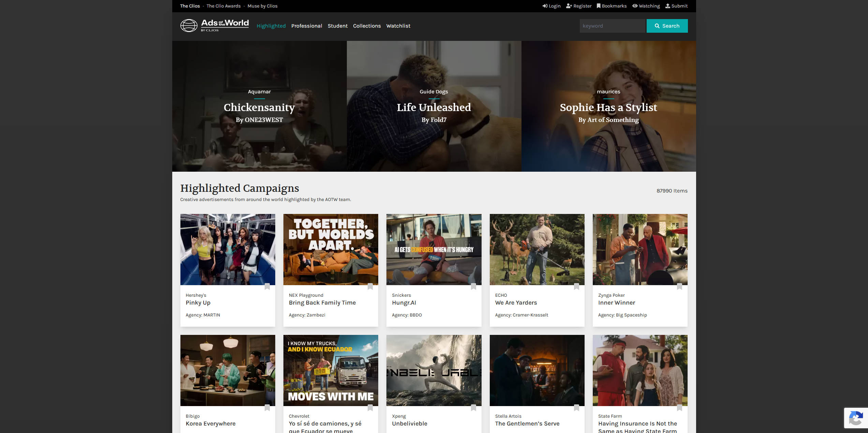Click the NEX Playground brand label

[306, 295]
